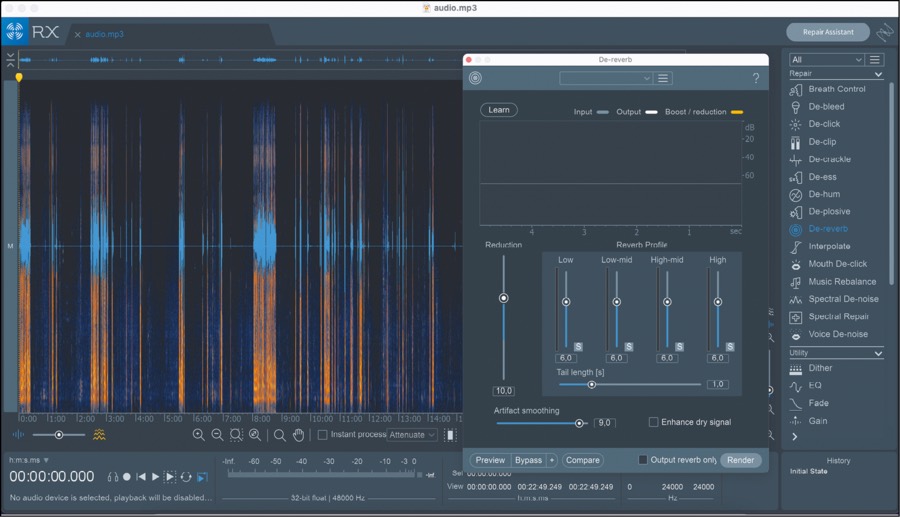
Task: Click the Preview button
Action: tap(490, 460)
